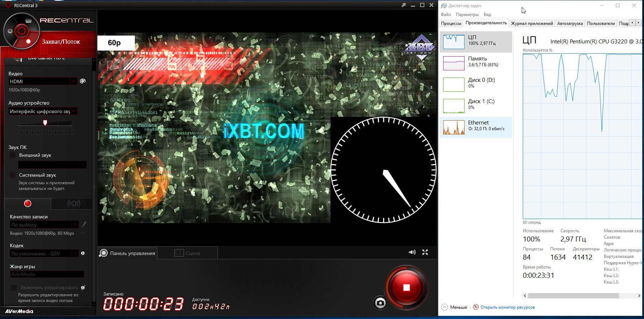The width and height of the screenshot is (644, 319).
Task: Enable the external sound checkbox
Action: tap(13, 155)
